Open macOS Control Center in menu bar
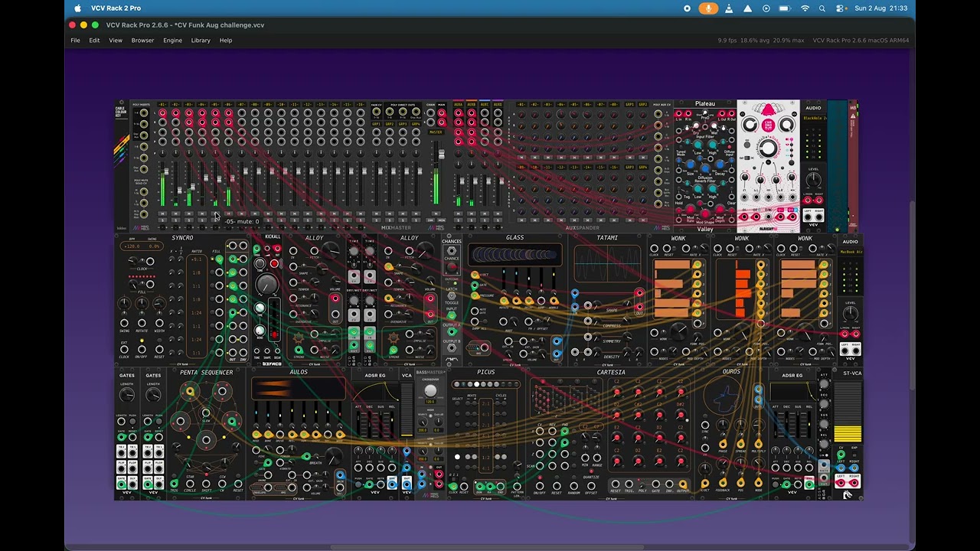Screen dimensions: 980x551 coord(841,8)
